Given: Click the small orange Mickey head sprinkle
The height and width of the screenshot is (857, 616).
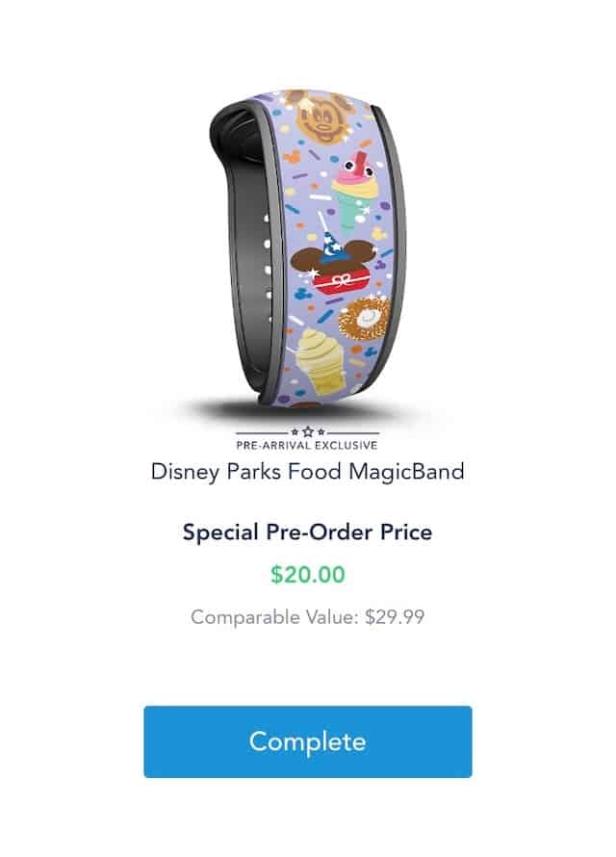Looking at the screenshot, I should click(291, 156).
